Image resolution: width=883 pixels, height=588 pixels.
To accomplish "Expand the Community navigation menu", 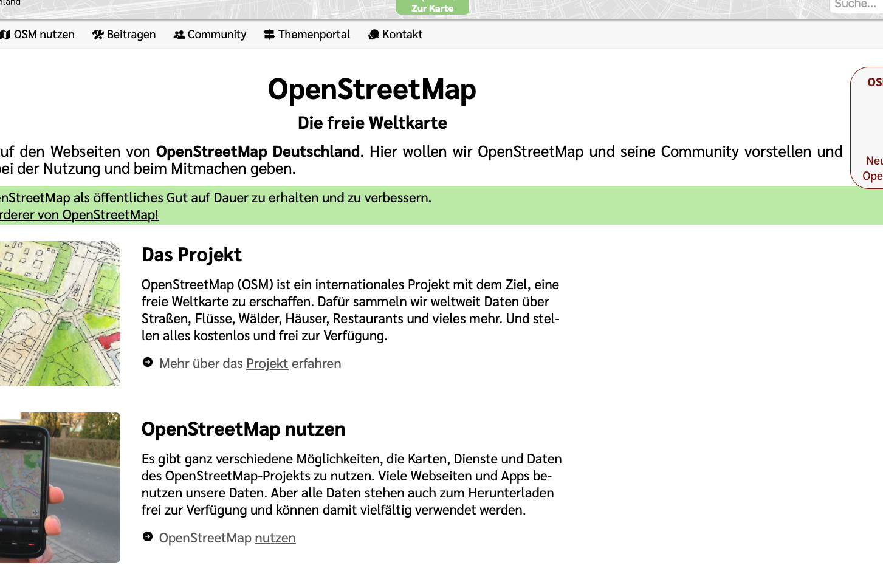I will click(x=216, y=35).
